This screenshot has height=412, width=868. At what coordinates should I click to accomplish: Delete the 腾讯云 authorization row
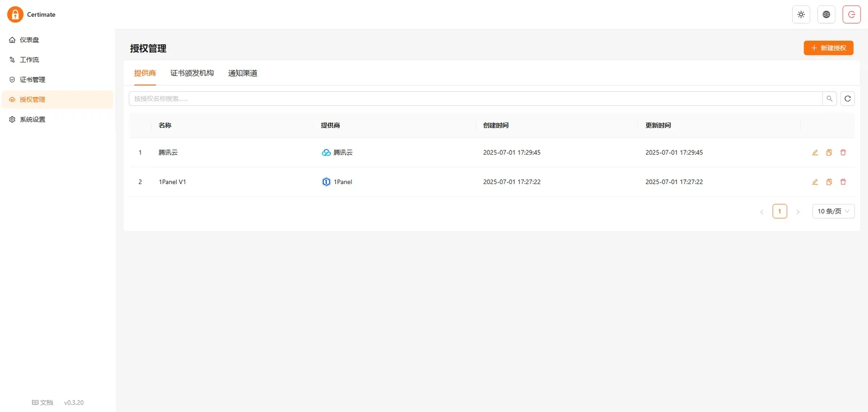pos(843,153)
